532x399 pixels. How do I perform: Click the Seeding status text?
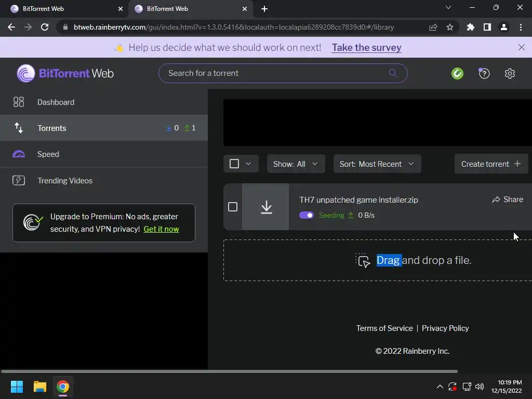coord(331,215)
